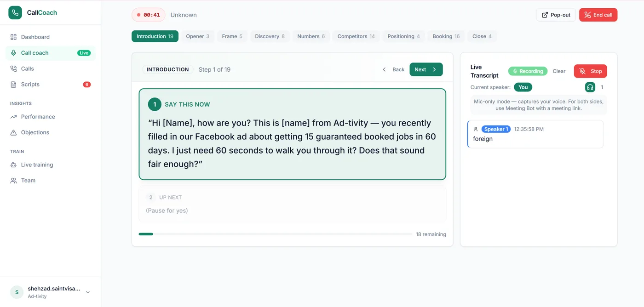Click the person icon beside Speaker 1
Image resolution: width=644 pixels, height=307 pixels.
[x=476, y=129]
